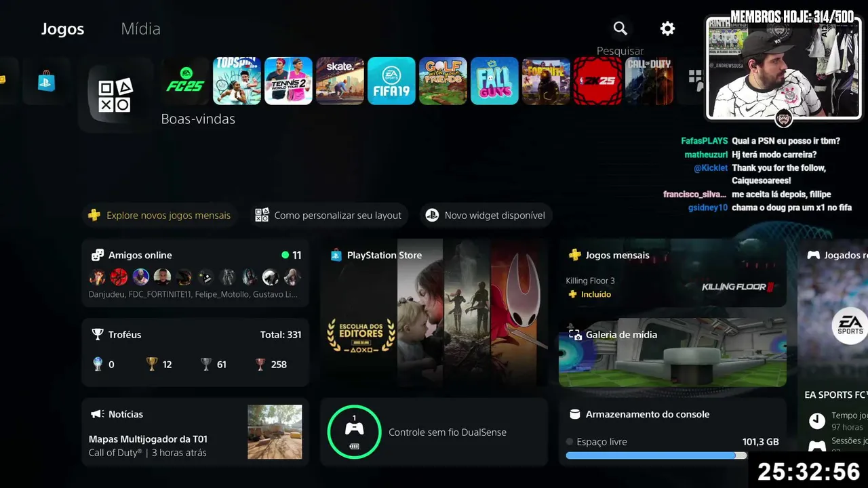This screenshot has height=488, width=868.
Task: Launch the NBA 2K25 game tile
Action: [597, 81]
